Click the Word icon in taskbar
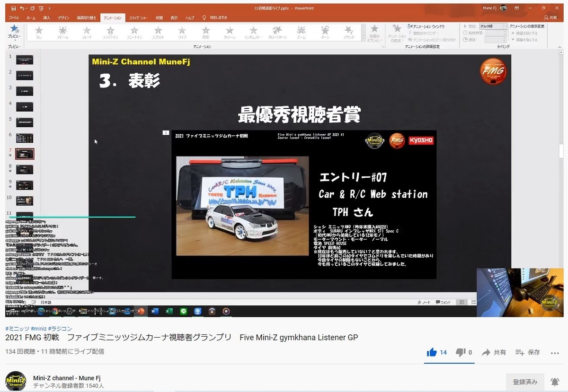 tap(154, 311)
